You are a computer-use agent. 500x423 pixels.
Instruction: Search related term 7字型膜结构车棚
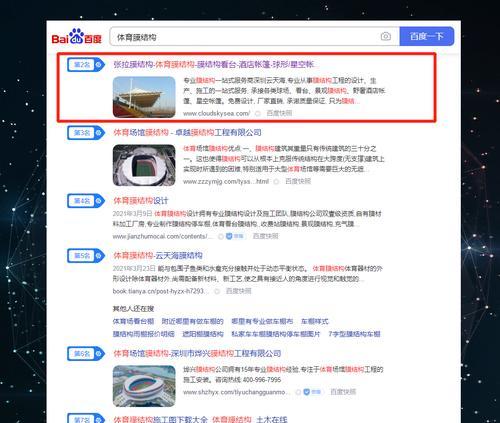click(x=354, y=334)
